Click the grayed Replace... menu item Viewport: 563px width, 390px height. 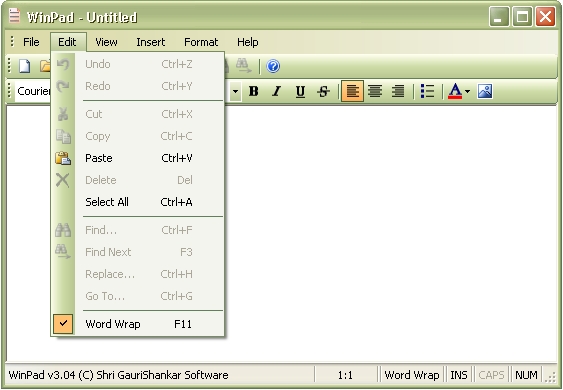(138, 274)
